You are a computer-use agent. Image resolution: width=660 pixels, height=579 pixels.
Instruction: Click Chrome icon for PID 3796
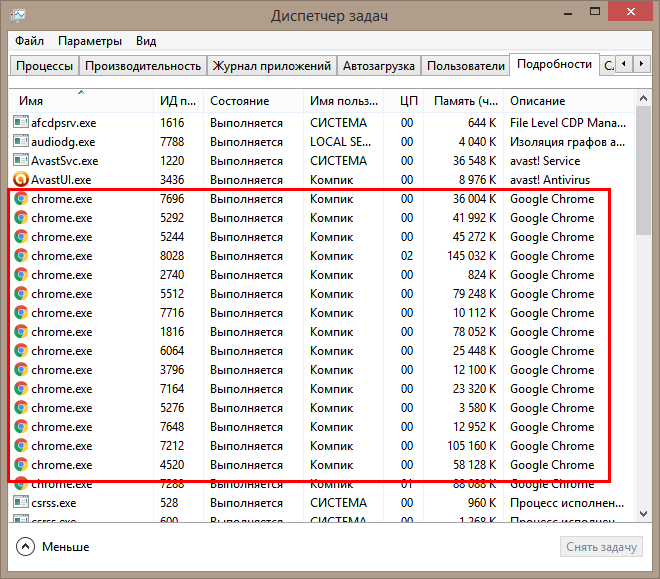tap(21, 369)
